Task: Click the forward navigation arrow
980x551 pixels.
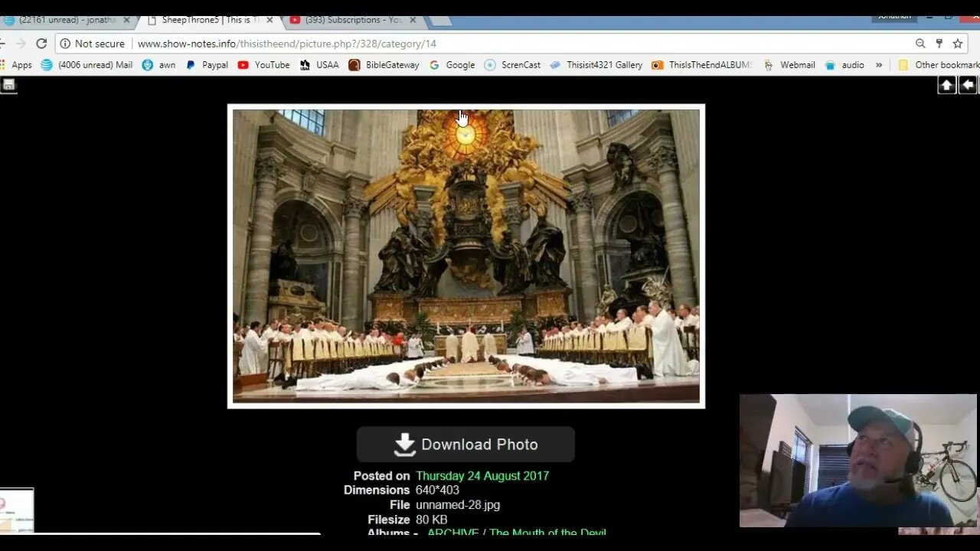Action: [x=21, y=44]
